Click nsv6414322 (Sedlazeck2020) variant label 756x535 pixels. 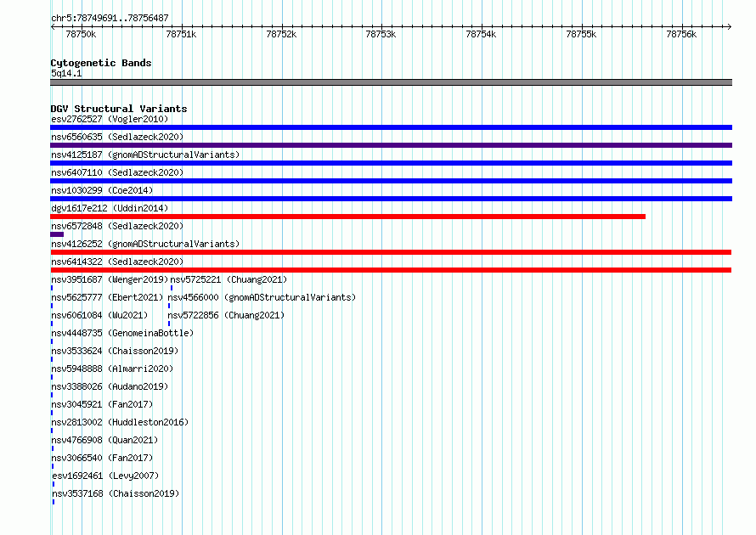tap(117, 262)
